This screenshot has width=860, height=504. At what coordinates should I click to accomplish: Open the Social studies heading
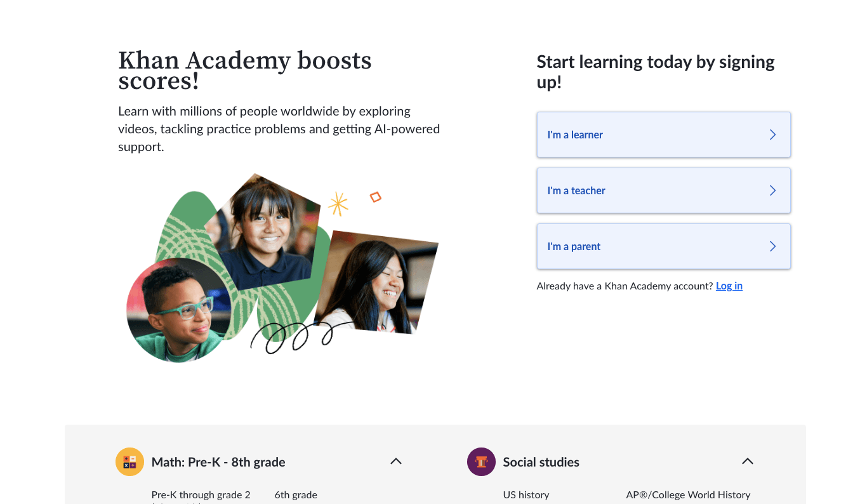pyautogui.click(x=541, y=462)
